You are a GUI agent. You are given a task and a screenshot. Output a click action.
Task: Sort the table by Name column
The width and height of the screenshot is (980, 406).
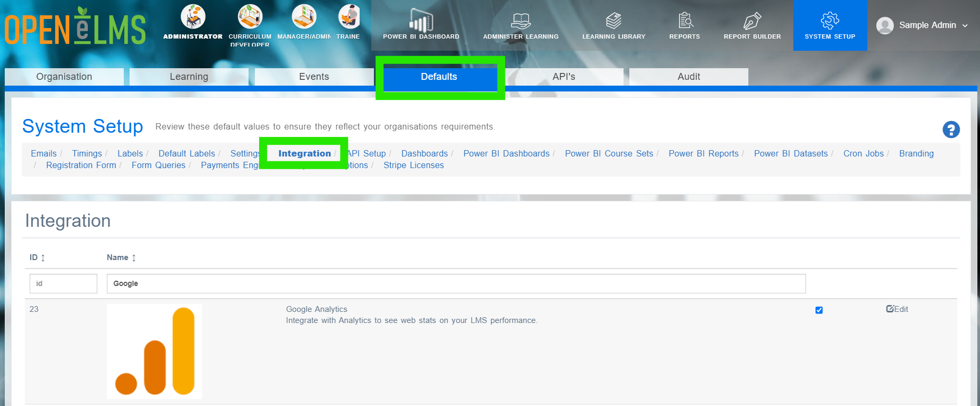pyautogui.click(x=122, y=257)
